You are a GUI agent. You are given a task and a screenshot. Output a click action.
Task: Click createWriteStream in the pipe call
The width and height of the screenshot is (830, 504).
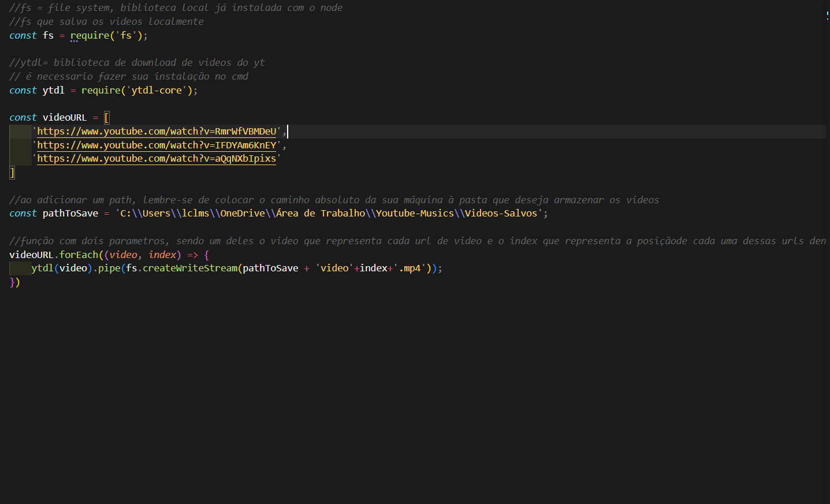coord(190,268)
